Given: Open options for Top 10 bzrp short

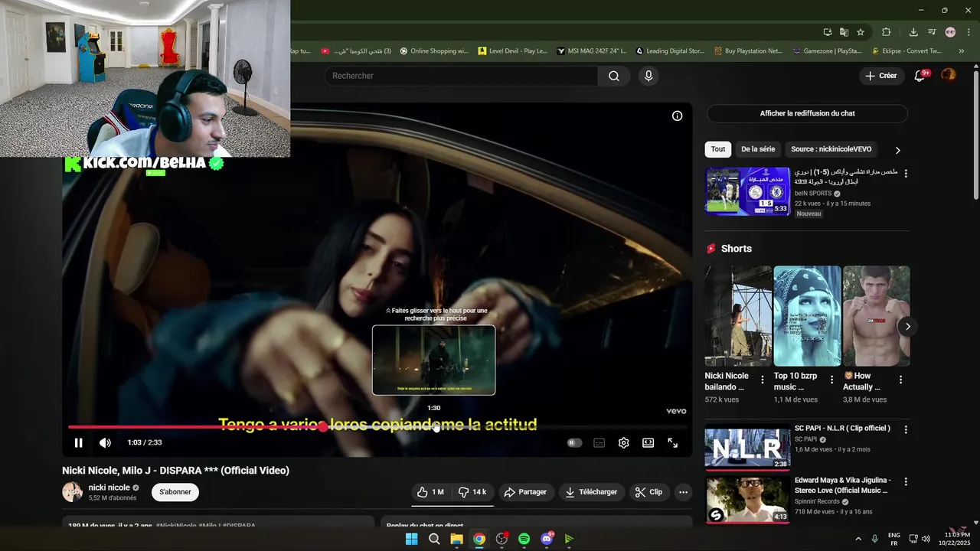Looking at the screenshot, I should point(831,380).
